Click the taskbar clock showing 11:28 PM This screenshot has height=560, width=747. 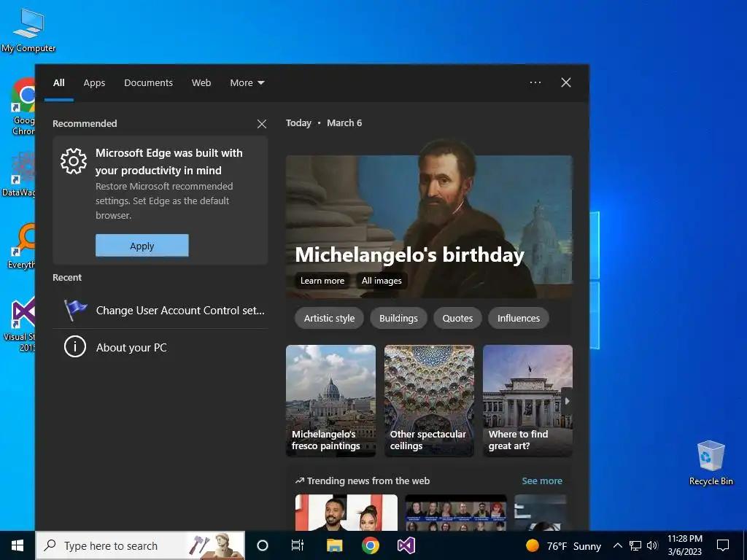pos(684,545)
